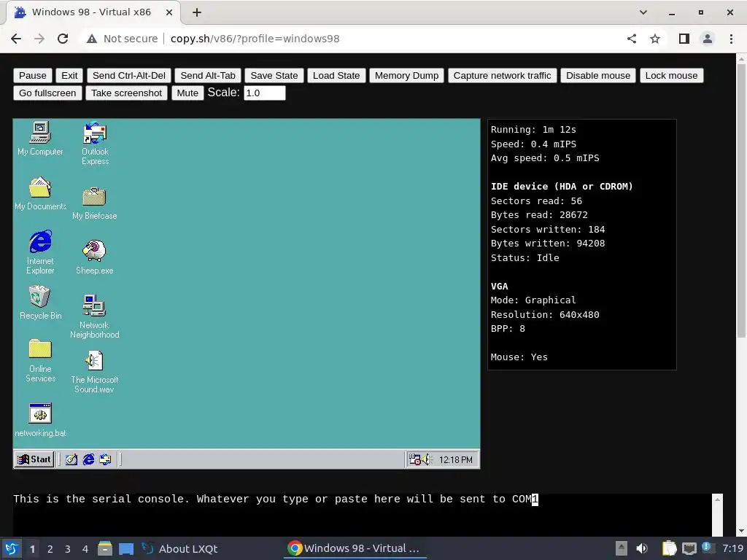
Task: Click the serial console scrollbar up arrow
Action: 718,499
